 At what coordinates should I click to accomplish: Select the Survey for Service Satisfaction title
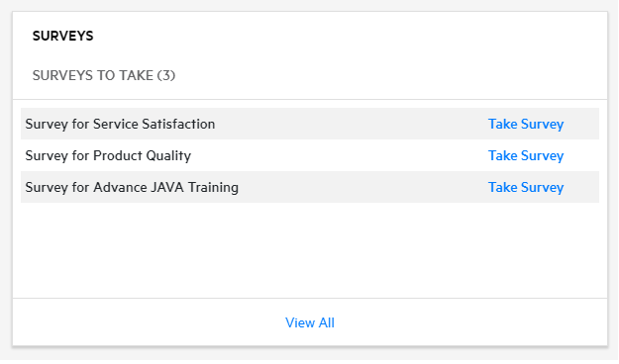120,125
